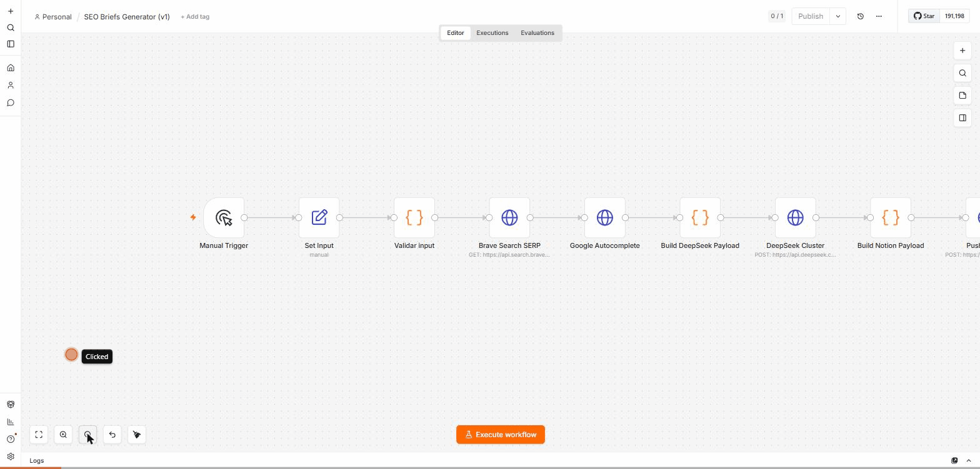
Task: Open the Help question mark icon
Action: [x=11, y=439]
